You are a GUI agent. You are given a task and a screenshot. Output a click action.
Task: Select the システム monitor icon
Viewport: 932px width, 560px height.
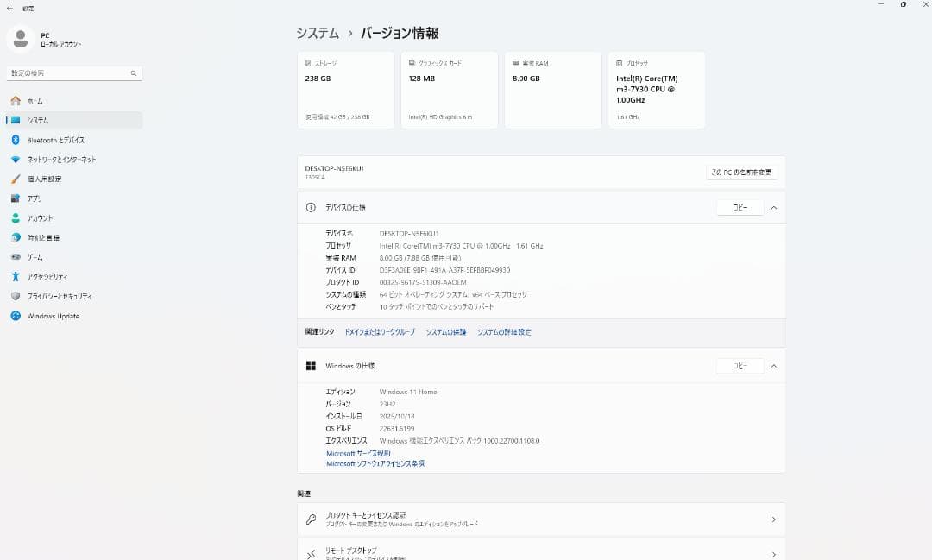pyautogui.click(x=16, y=120)
